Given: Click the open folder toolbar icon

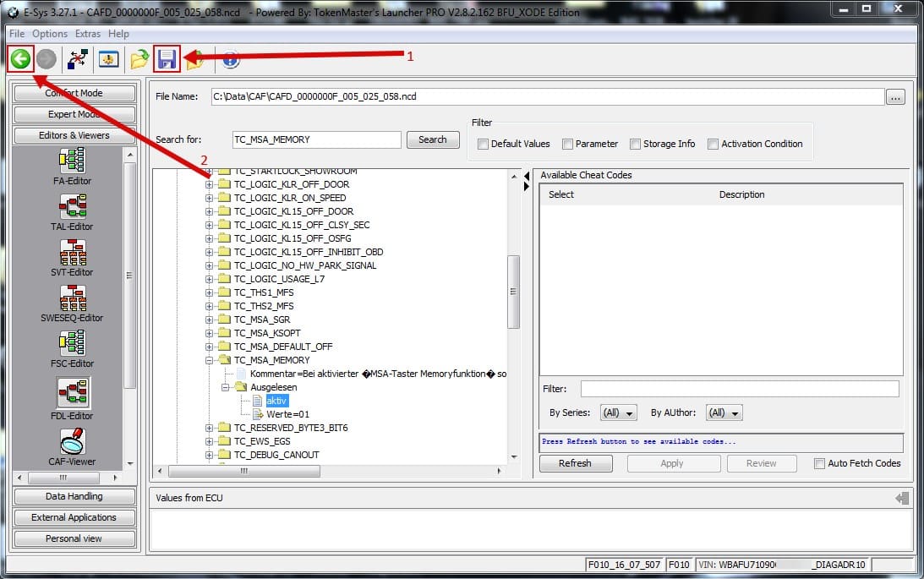Looking at the screenshot, I should pos(139,59).
